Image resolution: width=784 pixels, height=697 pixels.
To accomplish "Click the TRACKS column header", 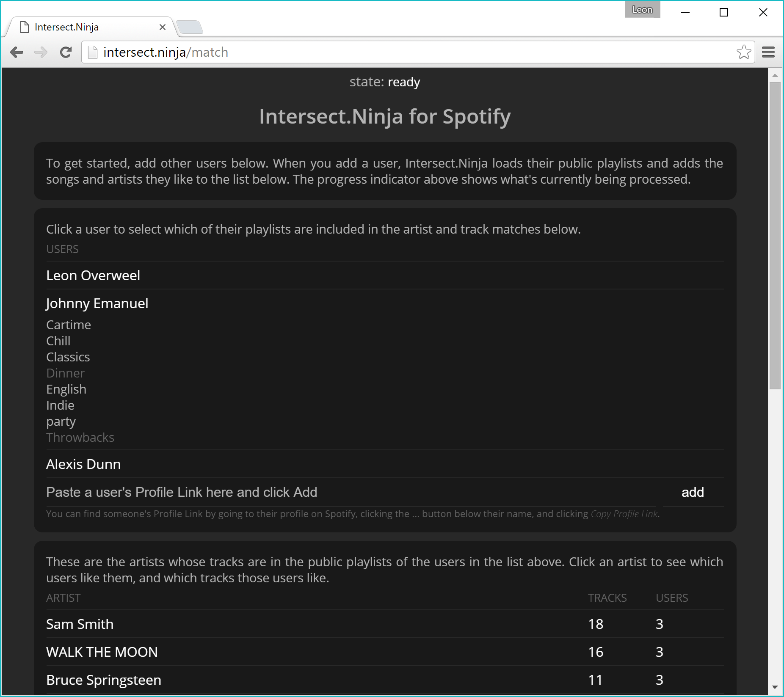I will (607, 598).
